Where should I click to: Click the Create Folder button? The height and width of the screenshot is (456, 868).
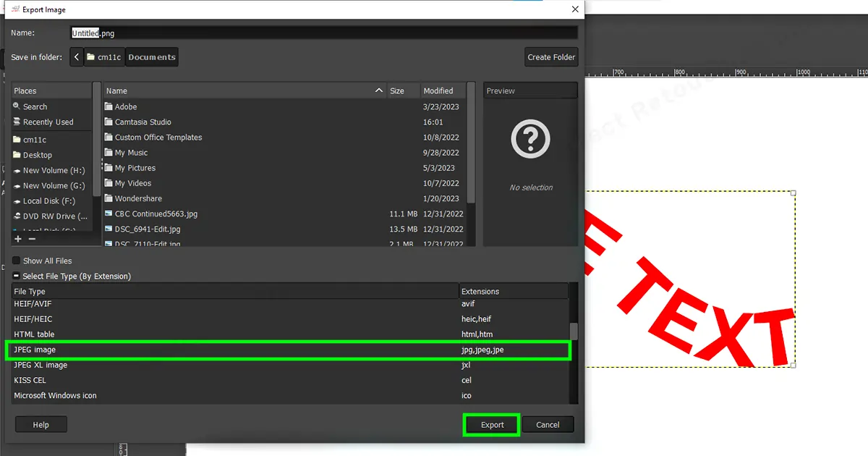551,57
